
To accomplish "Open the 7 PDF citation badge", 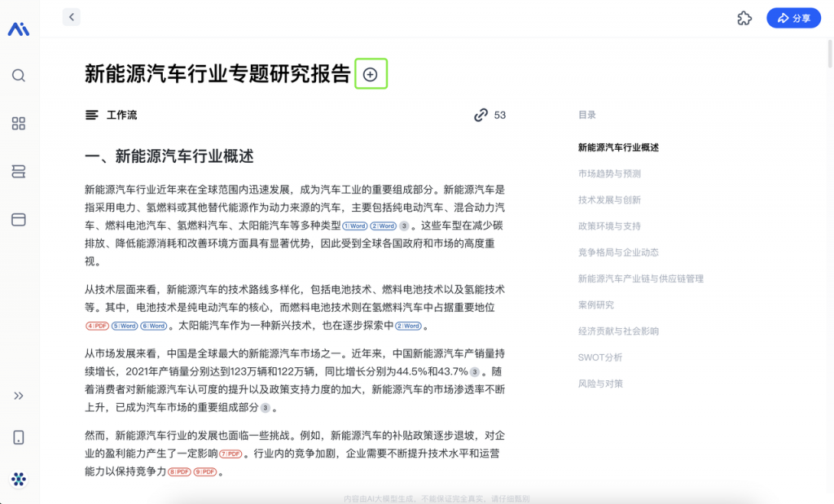I will tap(230, 454).
